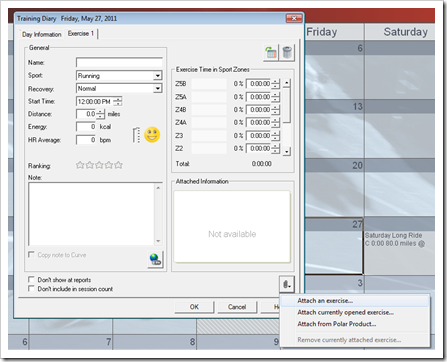The image size is (447, 362).
Task: Adjust the Z5A time spinner
Action: 275,97
